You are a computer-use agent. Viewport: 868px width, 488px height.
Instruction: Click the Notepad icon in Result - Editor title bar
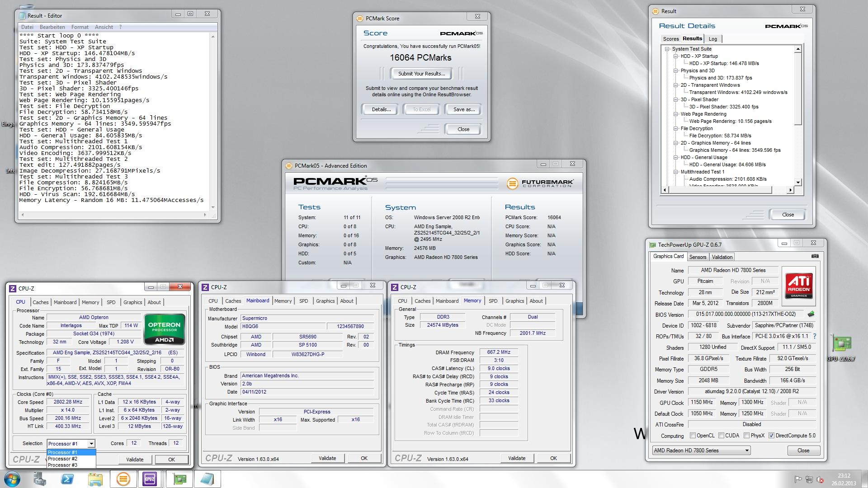[23, 15]
